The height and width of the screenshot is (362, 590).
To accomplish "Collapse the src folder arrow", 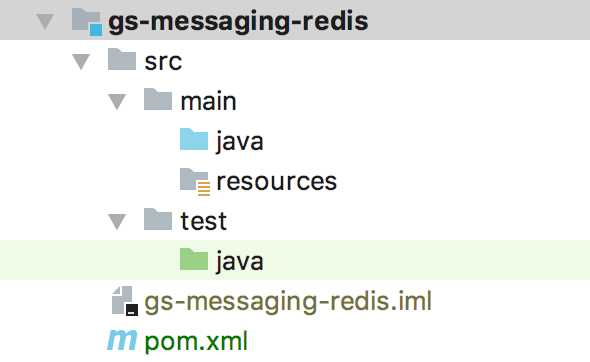I will 81,61.
